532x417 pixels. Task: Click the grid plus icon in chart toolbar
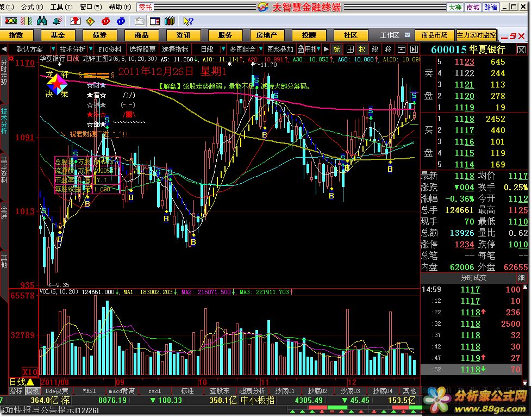[350, 49]
